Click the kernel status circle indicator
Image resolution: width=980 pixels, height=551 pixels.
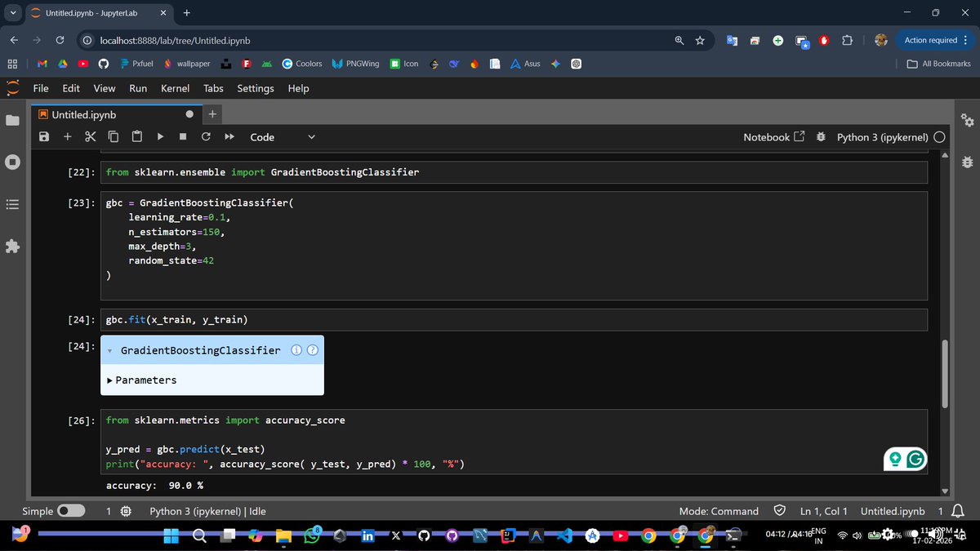pos(939,137)
